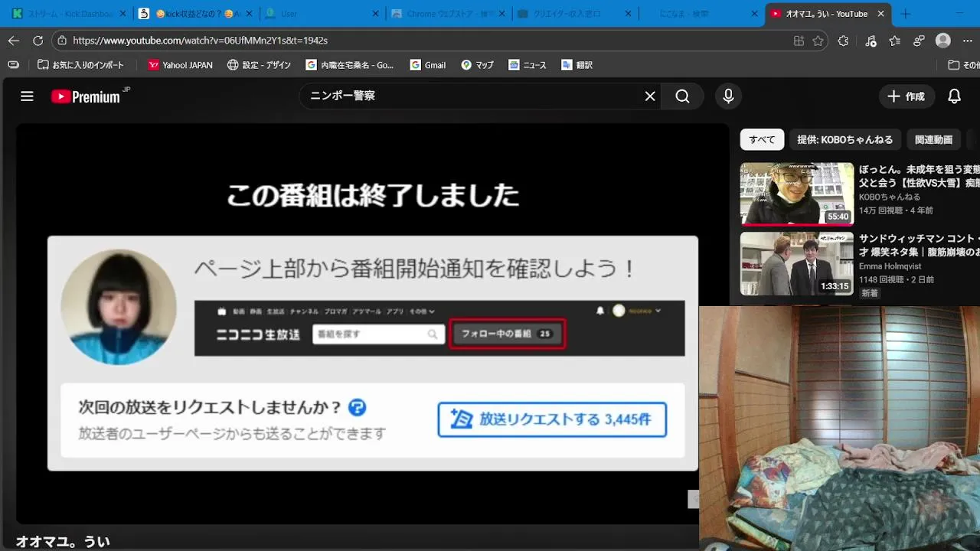Select the すべて filter chip
Viewport: 980px width, 551px height.
[762, 139]
